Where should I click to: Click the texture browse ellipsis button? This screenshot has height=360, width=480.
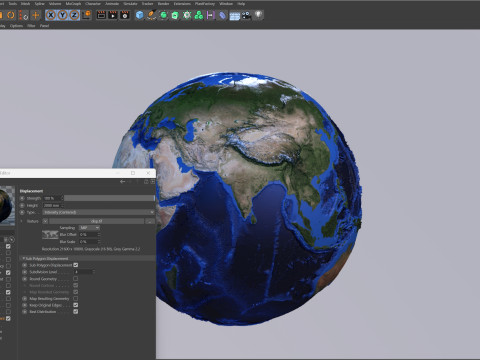150,221
